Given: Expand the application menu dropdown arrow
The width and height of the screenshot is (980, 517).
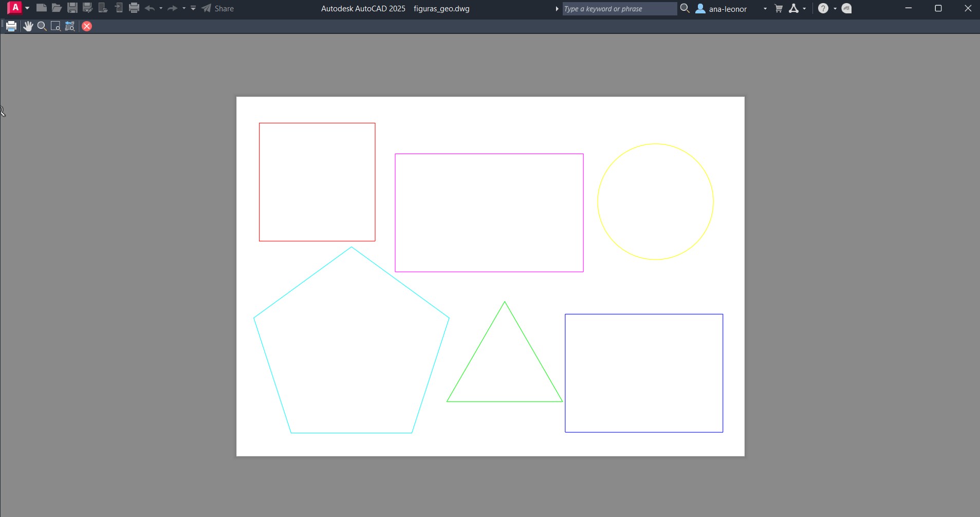Looking at the screenshot, I should pos(27,8).
